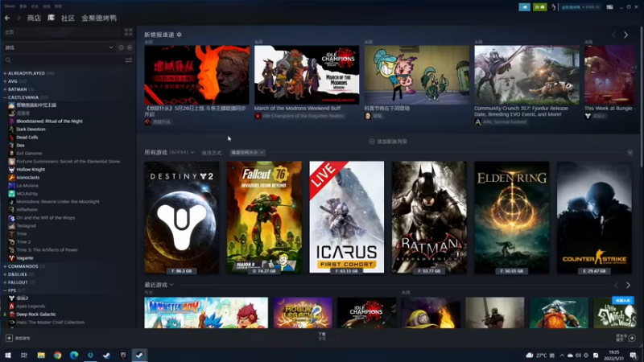Viewport: 644px width, 362px height.
Task: Toggle recent-activity clock filter in sidebar
Action: pos(122,47)
